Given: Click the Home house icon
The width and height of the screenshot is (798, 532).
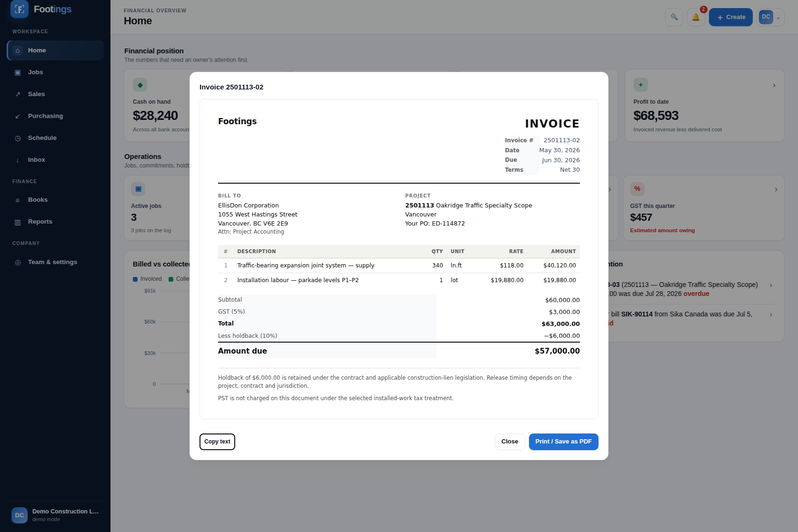Looking at the screenshot, I should pyautogui.click(x=18, y=50).
